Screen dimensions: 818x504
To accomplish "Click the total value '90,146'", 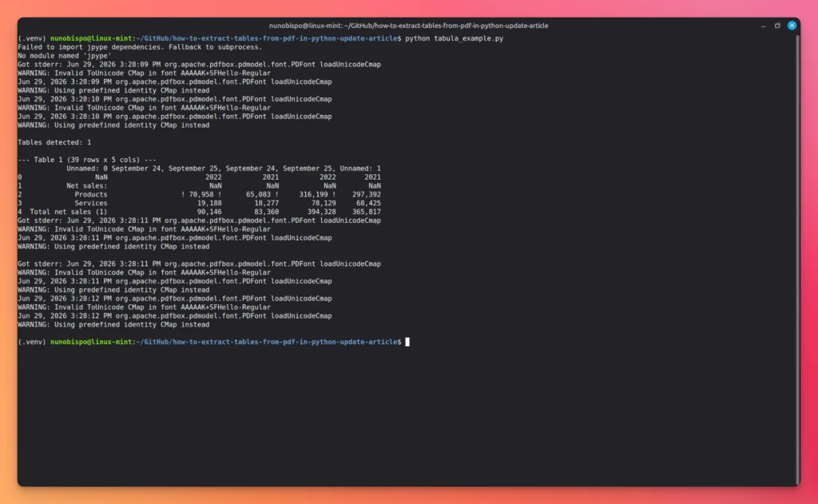I will pyautogui.click(x=209, y=212).
